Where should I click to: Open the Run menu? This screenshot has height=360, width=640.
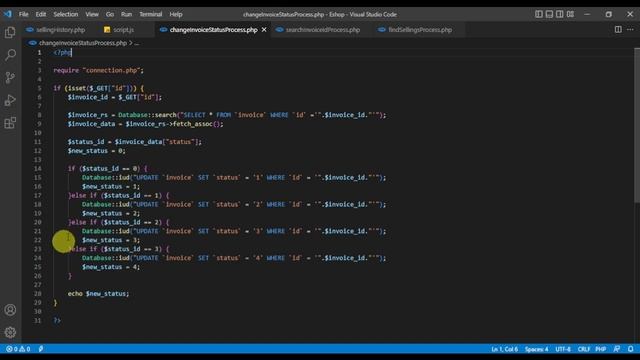(127, 14)
